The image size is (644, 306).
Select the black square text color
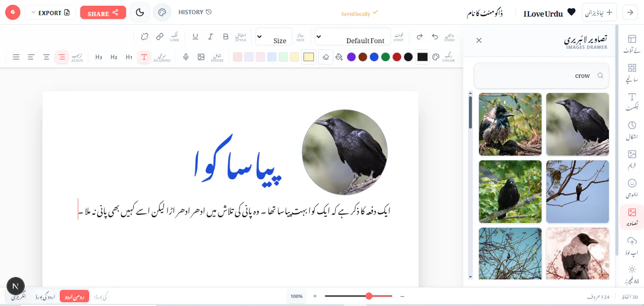pyautogui.click(x=422, y=57)
